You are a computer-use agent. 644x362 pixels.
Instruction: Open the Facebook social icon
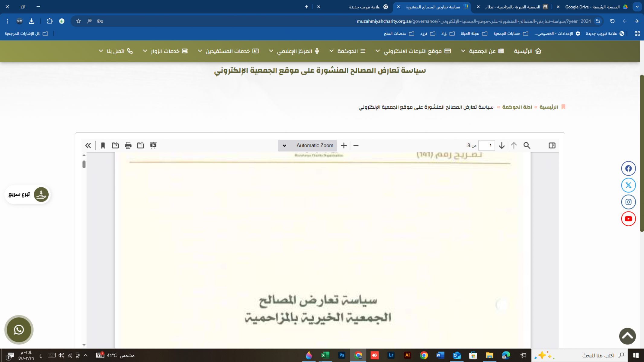pyautogui.click(x=628, y=168)
